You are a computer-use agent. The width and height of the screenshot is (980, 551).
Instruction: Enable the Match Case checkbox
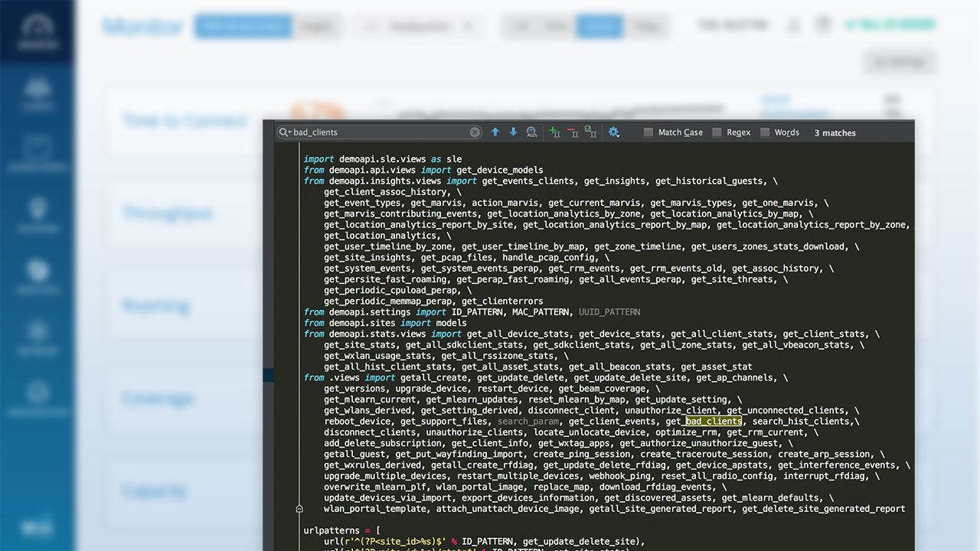[x=647, y=132]
